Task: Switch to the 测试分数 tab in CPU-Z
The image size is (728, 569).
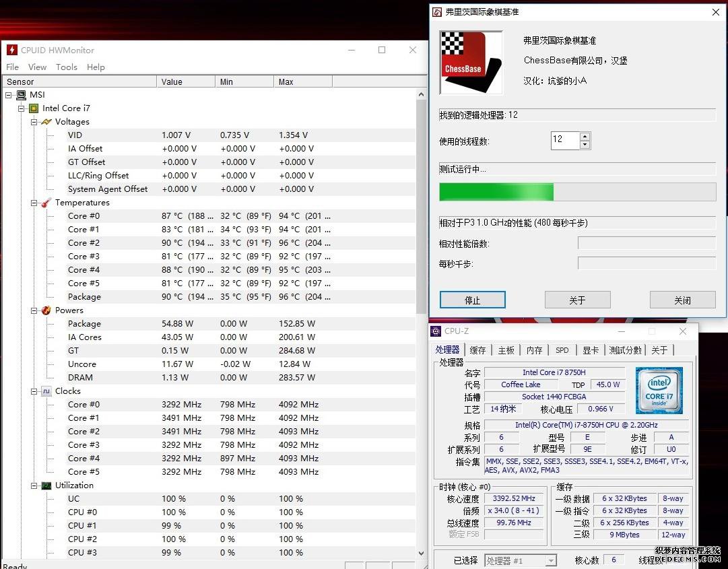Action: (625, 350)
